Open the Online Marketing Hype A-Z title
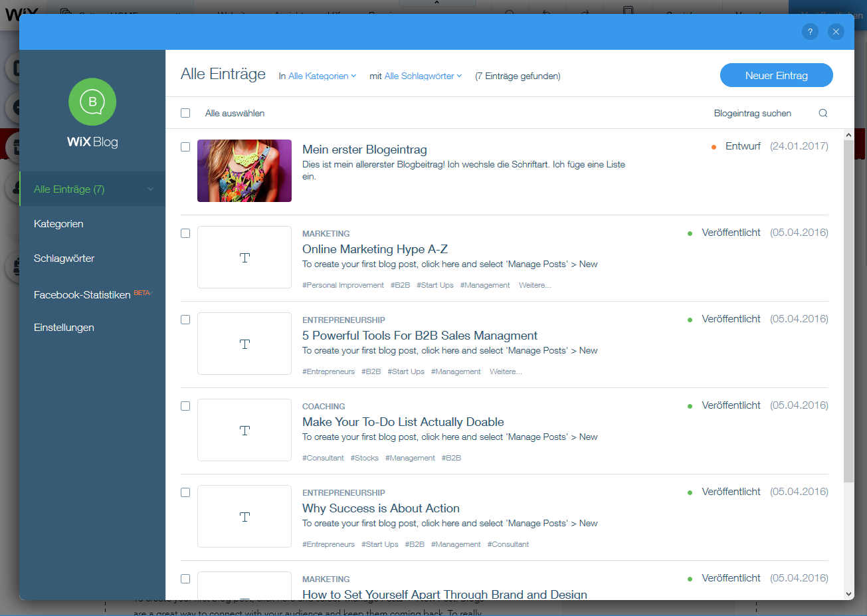The image size is (867, 616). click(x=375, y=249)
